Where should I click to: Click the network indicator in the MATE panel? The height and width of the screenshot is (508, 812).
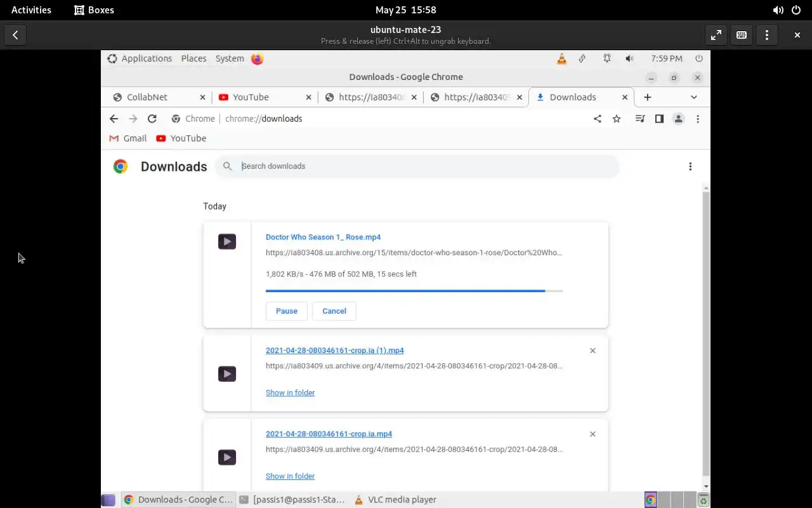(x=582, y=58)
